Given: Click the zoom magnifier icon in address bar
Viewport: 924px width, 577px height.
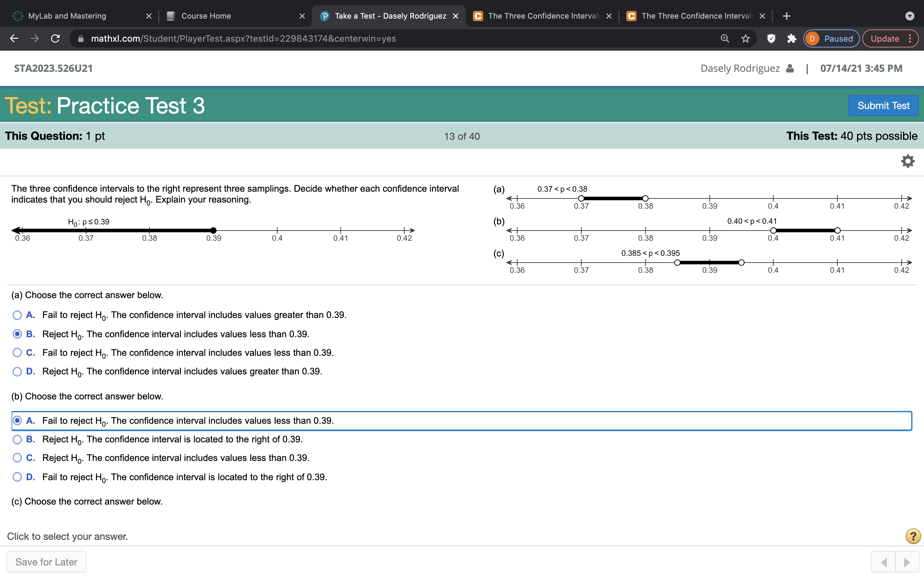Looking at the screenshot, I should point(724,38).
